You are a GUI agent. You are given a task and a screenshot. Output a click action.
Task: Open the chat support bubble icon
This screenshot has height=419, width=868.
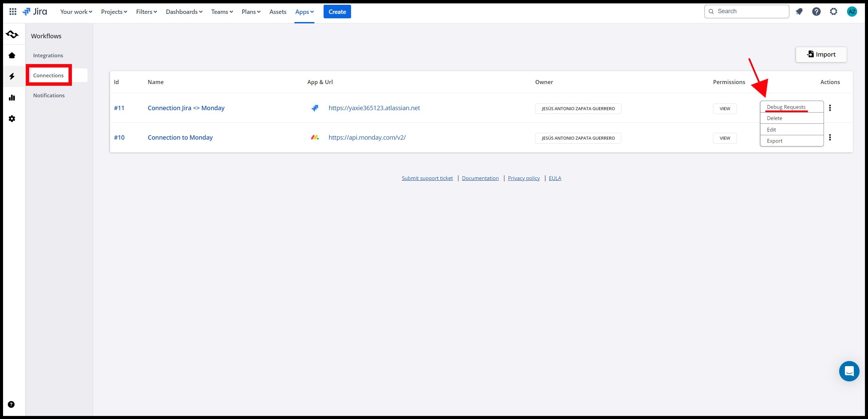pyautogui.click(x=849, y=371)
